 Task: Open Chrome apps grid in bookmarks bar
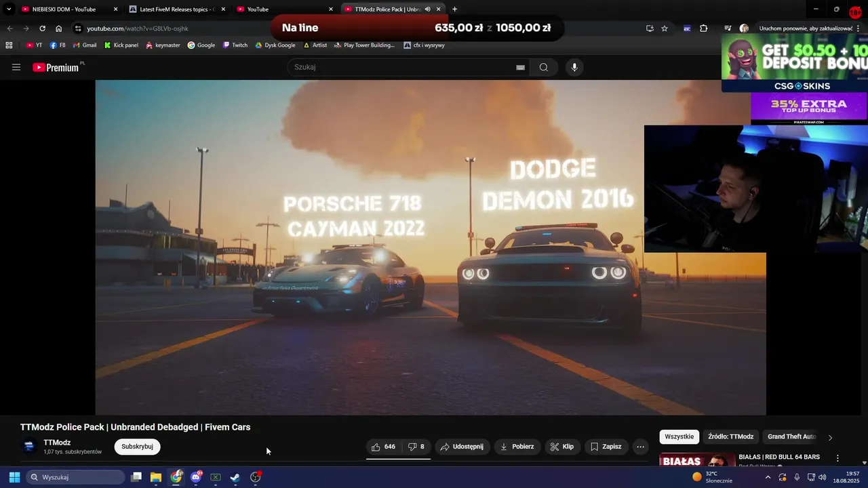[9, 45]
